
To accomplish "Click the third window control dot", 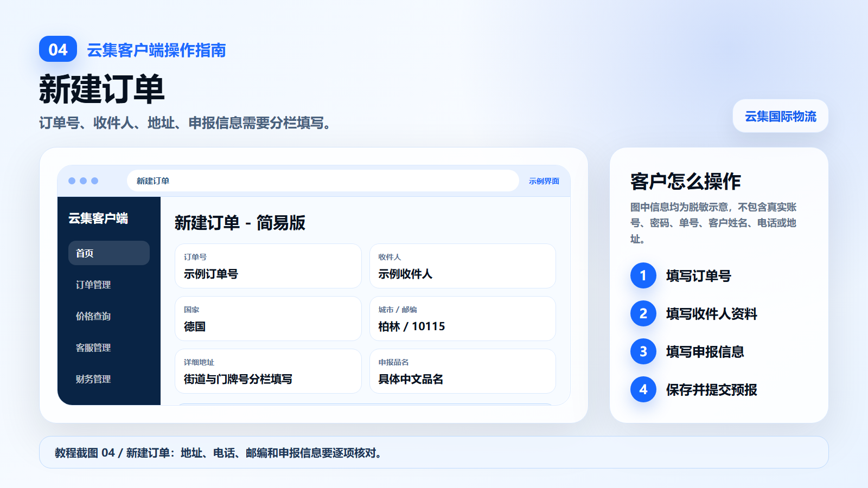I will tap(94, 181).
